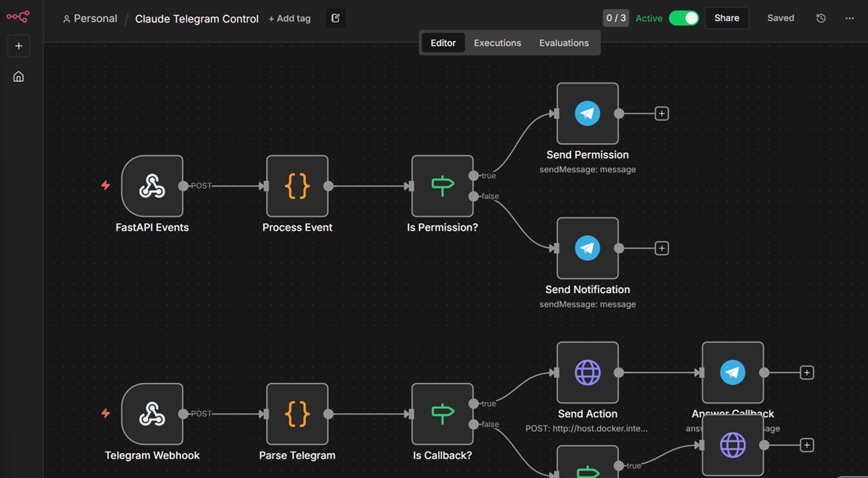The width and height of the screenshot is (868, 478).
Task: Open workflow history clock icon
Action: coord(821,18)
